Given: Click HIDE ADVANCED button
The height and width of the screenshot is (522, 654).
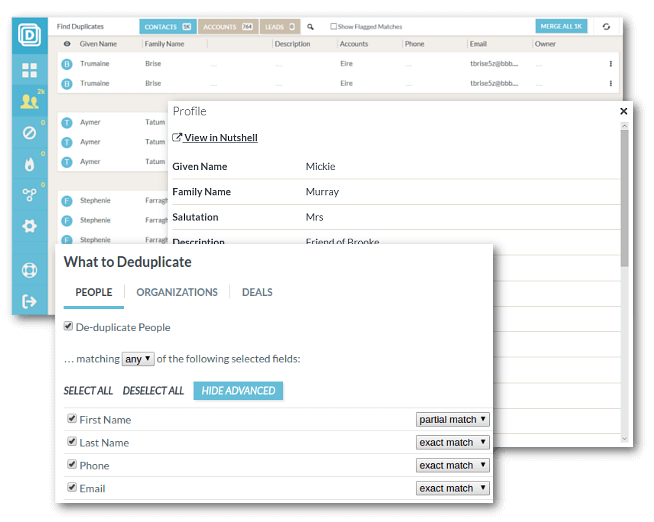Looking at the screenshot, I should (238, 391).
